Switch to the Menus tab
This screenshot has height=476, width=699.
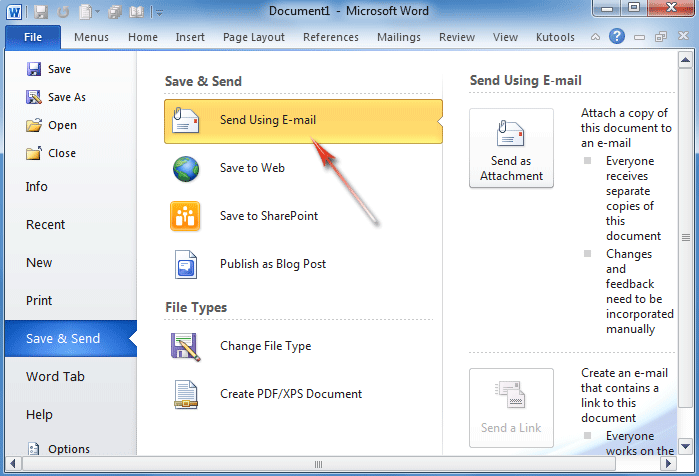click(91, 37)
